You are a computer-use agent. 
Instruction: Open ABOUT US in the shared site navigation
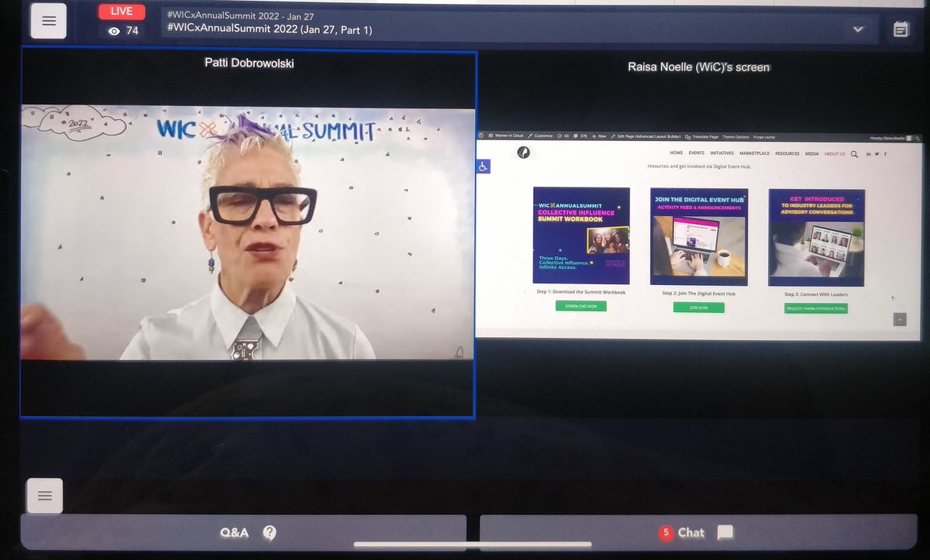(835, 153)
